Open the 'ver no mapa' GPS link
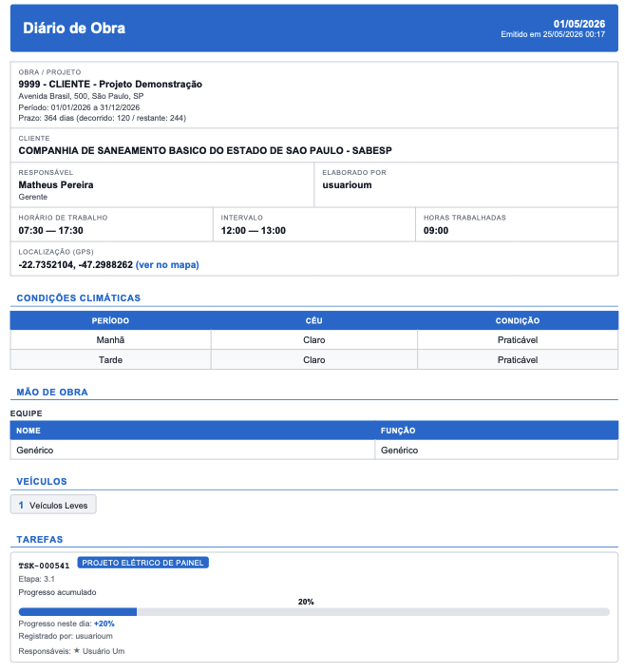 point(167,265)
